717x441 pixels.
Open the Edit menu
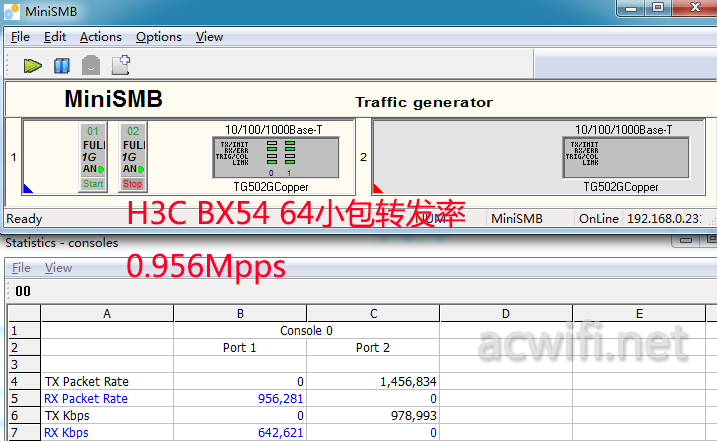click(x=55, y=37)
